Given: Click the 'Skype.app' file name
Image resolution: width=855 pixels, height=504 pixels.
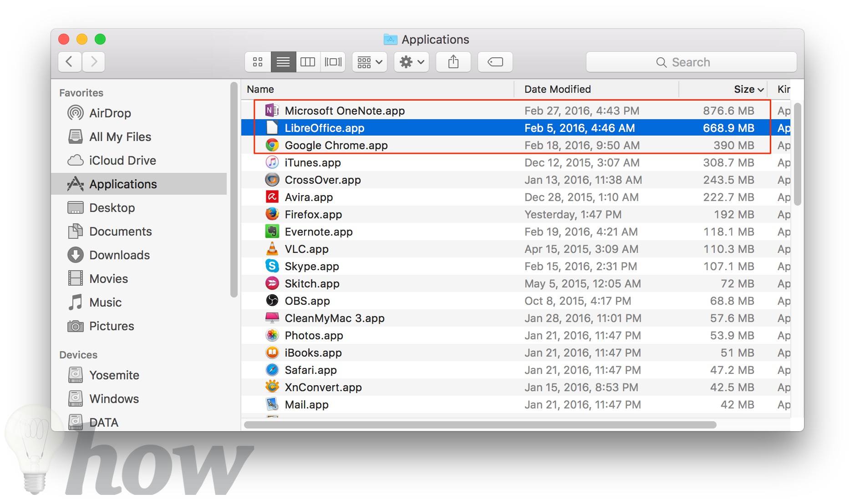Looking at the screenshot, I should tap(312, 266).
